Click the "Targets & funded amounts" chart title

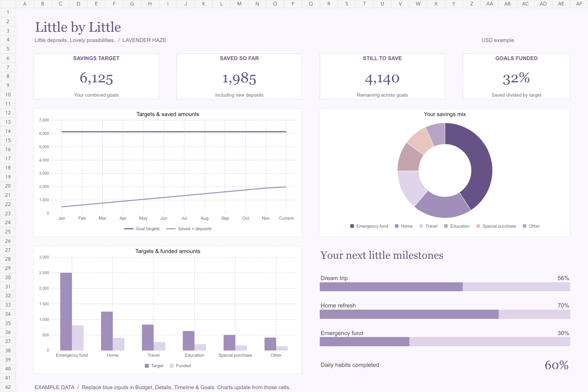click(168, 251)
